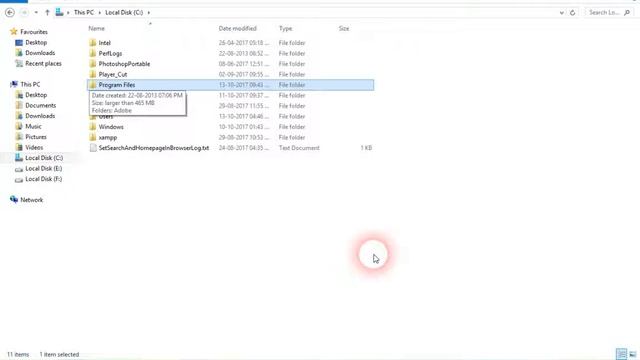Viewport: 640px width, 360px height.
Task: Click the Forward navigation arrow
Action: pyautogui.click(x=24, y=13)
